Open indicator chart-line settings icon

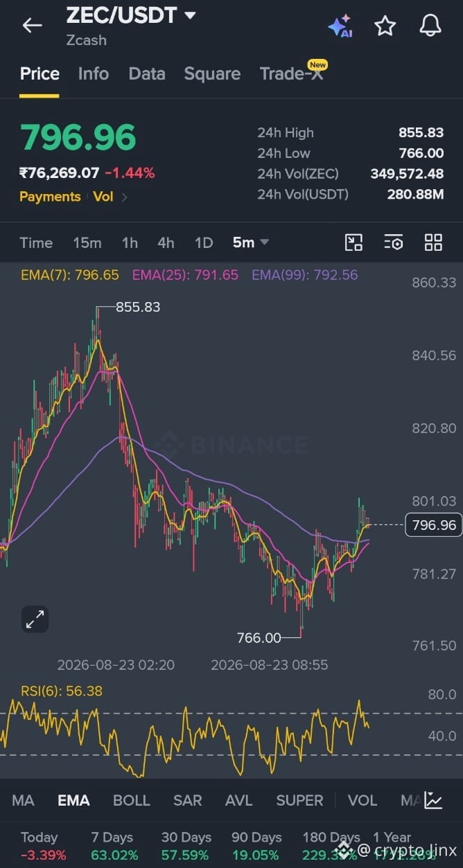pos(433,800)
